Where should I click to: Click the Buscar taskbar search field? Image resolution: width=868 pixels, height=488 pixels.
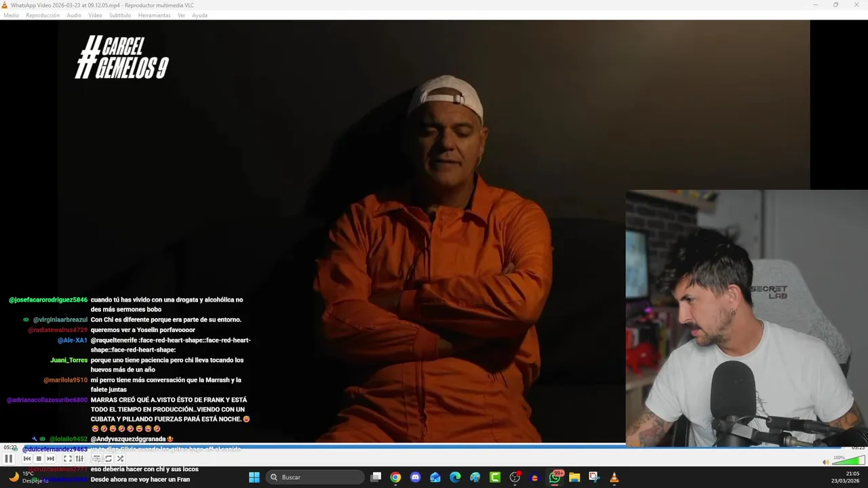(315, 477)
